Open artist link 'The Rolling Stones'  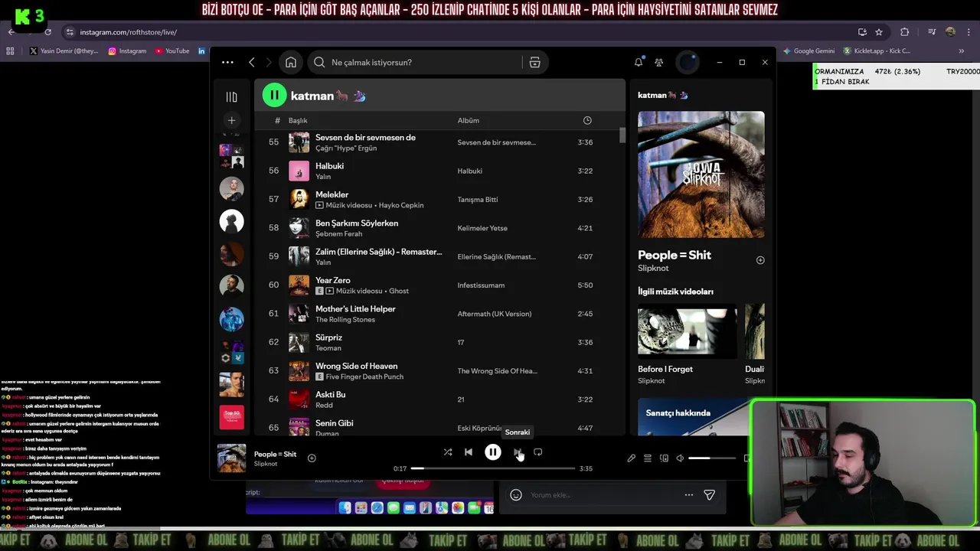click(x=345, y=319)
